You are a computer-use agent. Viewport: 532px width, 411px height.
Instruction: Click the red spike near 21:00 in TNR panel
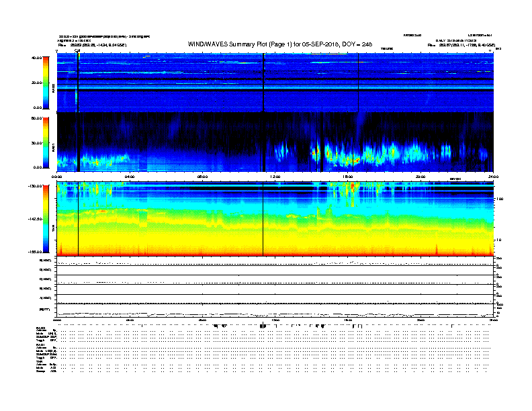coord(437,249)
